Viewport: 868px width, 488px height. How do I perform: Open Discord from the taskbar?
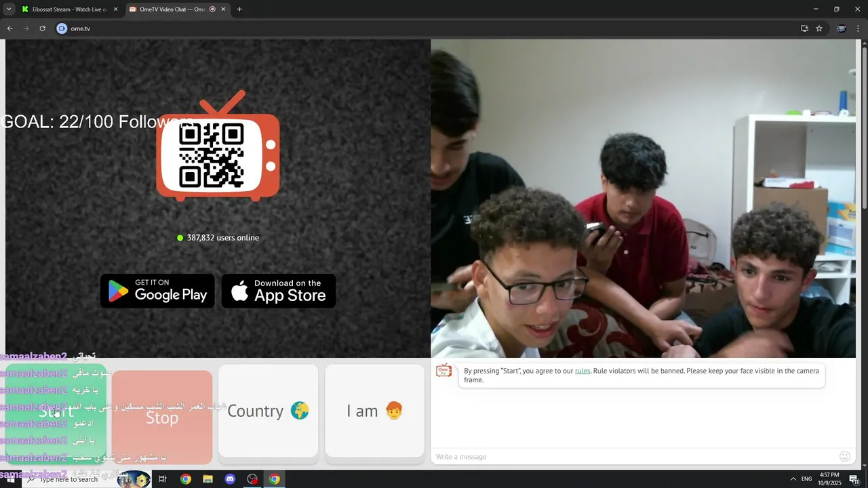click(230, 479)
